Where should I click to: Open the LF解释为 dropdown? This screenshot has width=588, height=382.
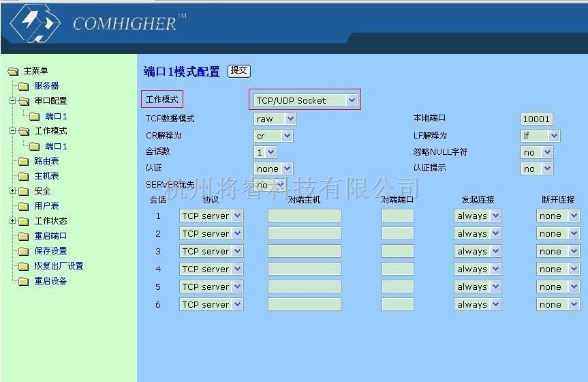coord(540,136)
